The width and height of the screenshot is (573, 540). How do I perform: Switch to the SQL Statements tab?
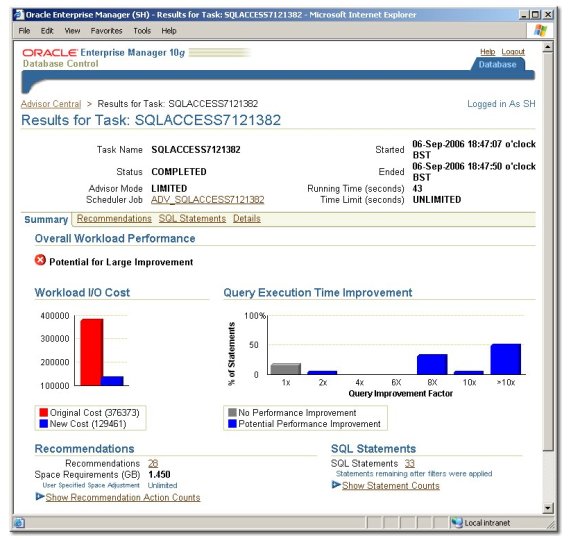coord(192,218)
